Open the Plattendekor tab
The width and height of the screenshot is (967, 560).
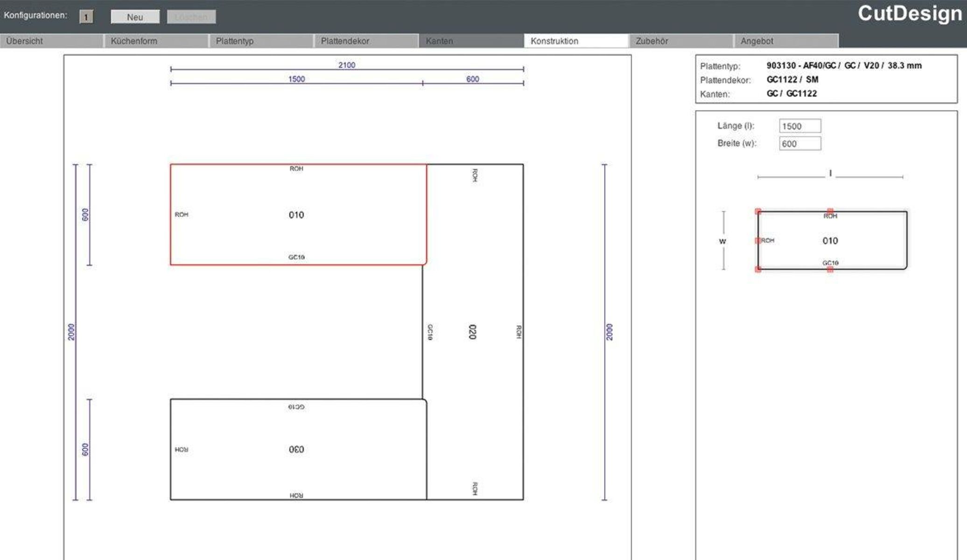tap(365, 41)
